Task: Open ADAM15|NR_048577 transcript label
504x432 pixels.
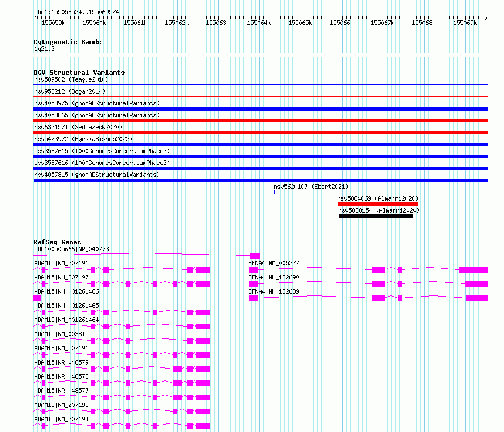Action: 61,391
